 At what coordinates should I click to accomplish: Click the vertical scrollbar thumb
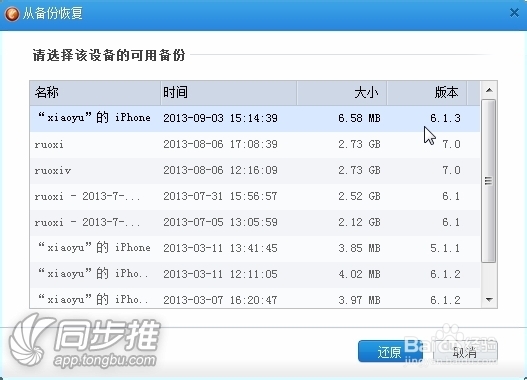[x=488, y=181]
